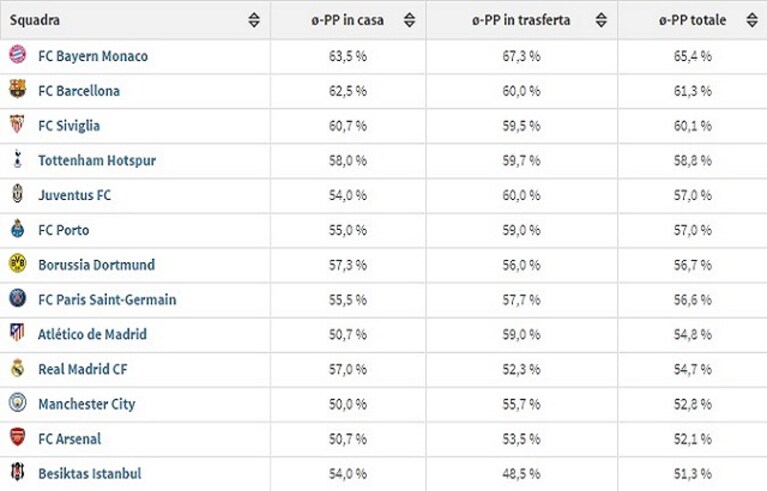767x491 pixels.
Task: Click the Tottenham Hotspur cockerel crest
Action: point(18,159)
